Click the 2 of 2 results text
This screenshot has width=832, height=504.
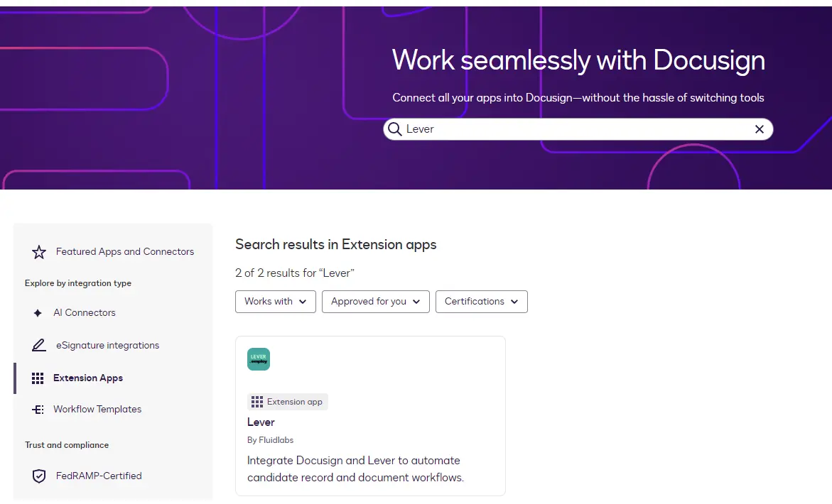click(x=294, y=273)
